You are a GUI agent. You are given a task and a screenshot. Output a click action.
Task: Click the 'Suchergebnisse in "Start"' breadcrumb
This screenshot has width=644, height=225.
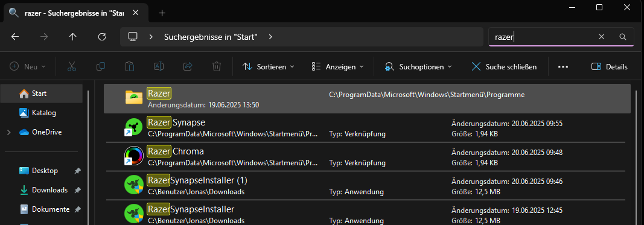[x=211, y=37]
